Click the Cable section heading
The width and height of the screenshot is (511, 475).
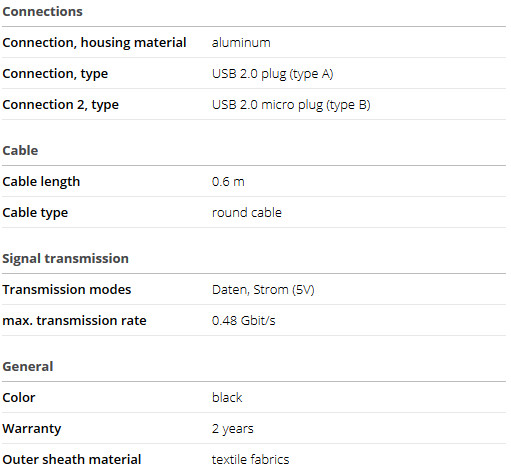20,151
